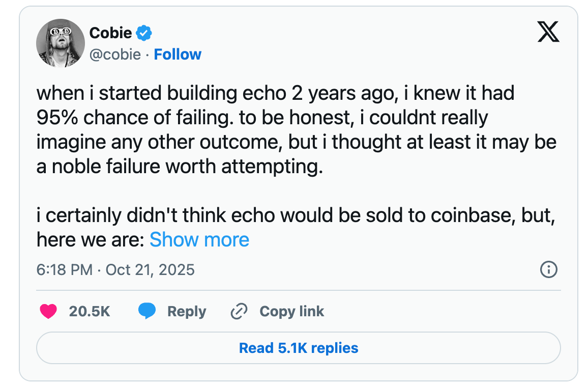Click the Copy link chain icon
This screenshot has width=588, height=384.
(x=238, y=311)
